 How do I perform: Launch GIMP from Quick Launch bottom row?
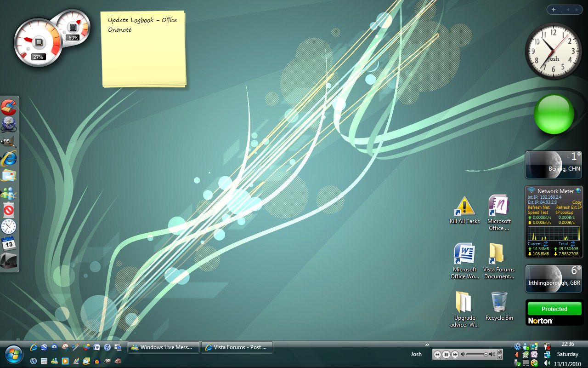tap(107, 361)
